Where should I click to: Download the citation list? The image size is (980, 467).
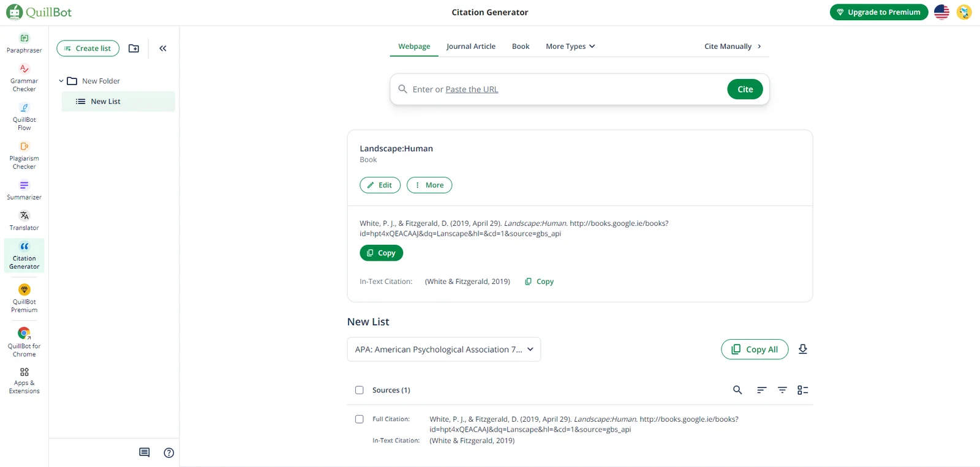[x=802, y=349]
